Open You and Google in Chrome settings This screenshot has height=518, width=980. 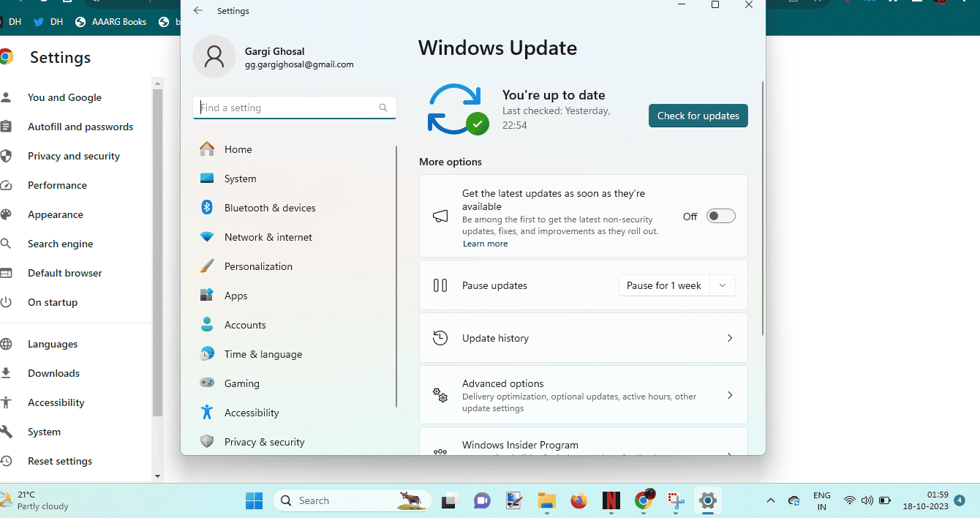click(x=64, y=97)
